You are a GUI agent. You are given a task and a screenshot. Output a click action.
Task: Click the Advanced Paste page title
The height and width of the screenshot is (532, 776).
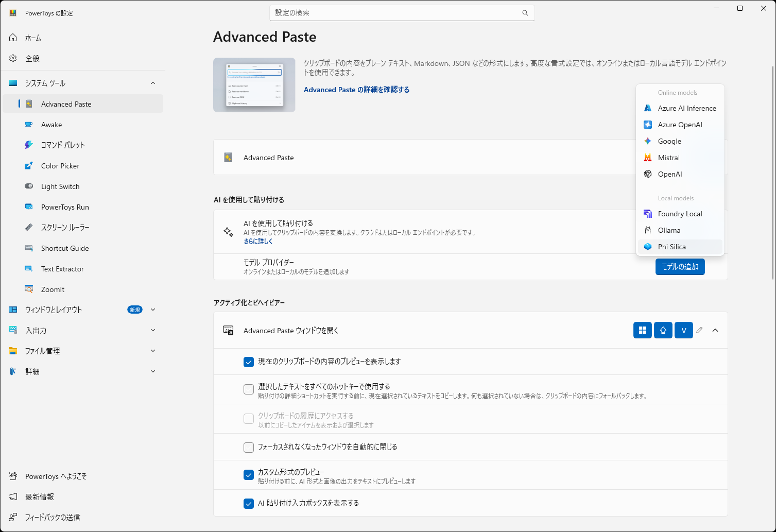coord(265,37)
